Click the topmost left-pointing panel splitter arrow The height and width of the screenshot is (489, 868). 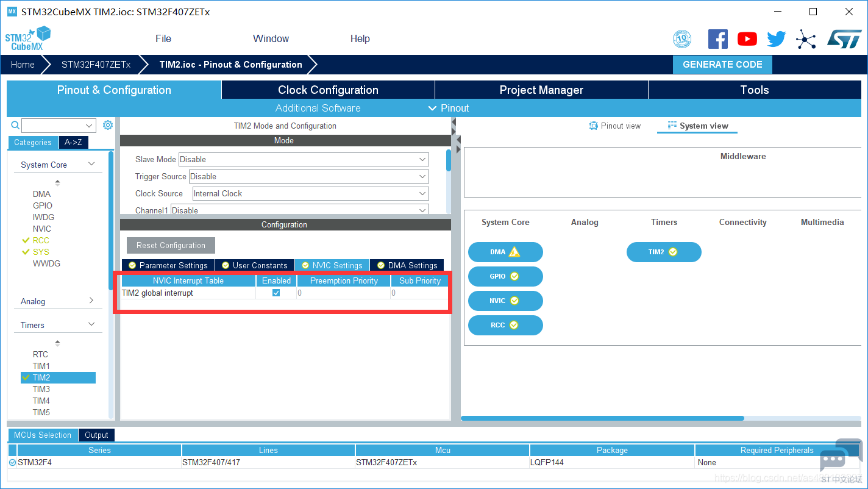[454, 123]
